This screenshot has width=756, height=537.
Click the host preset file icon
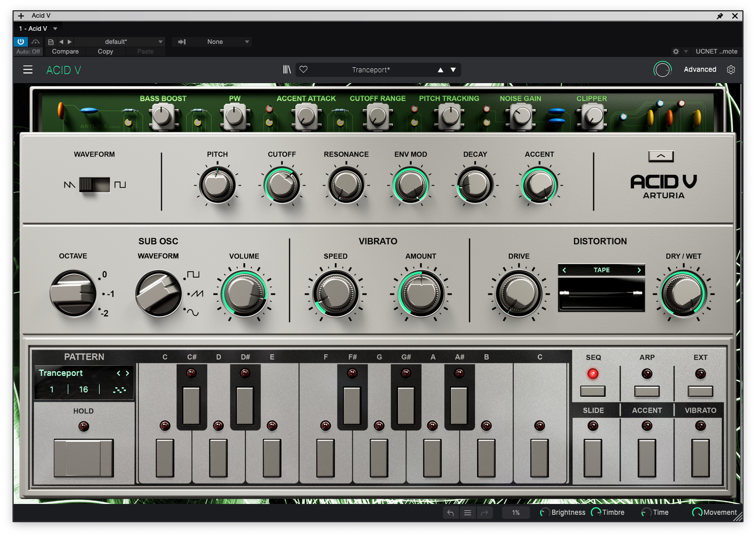click(51, 42)
